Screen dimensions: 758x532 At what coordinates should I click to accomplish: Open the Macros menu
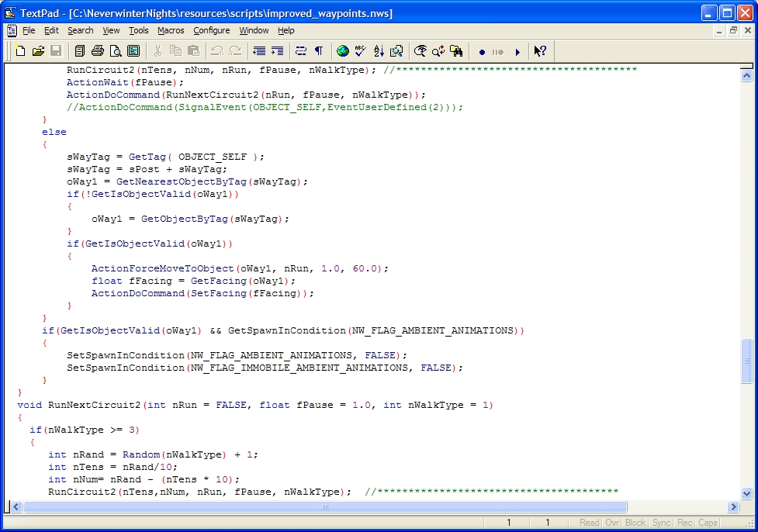(x=171, y=30)
